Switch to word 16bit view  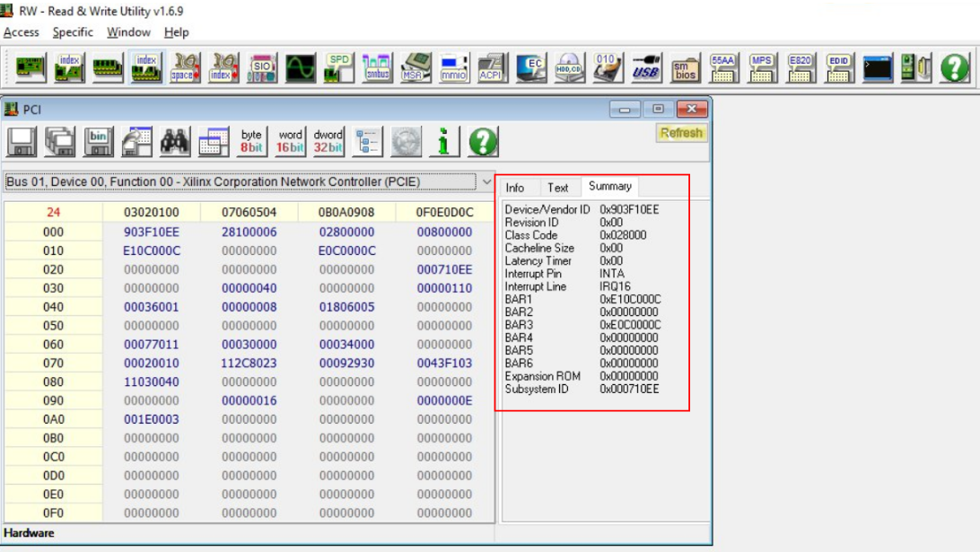click(x=290, y=141)
